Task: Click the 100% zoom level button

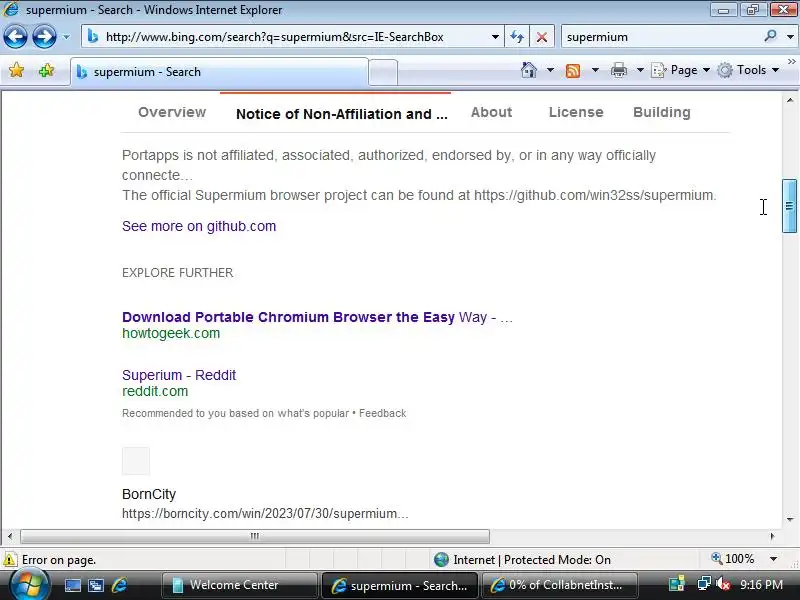Action: [x=733, y=559]
